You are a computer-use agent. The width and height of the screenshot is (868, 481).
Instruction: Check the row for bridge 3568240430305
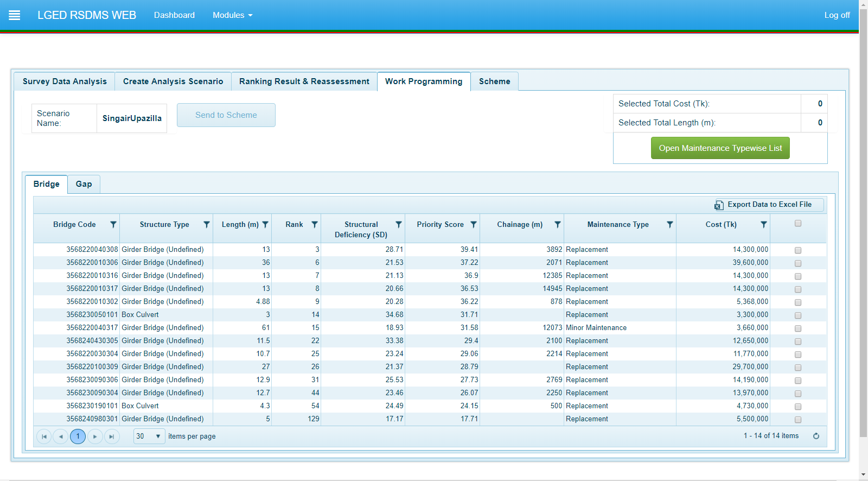pyautogui.click(x=798, y=341)
